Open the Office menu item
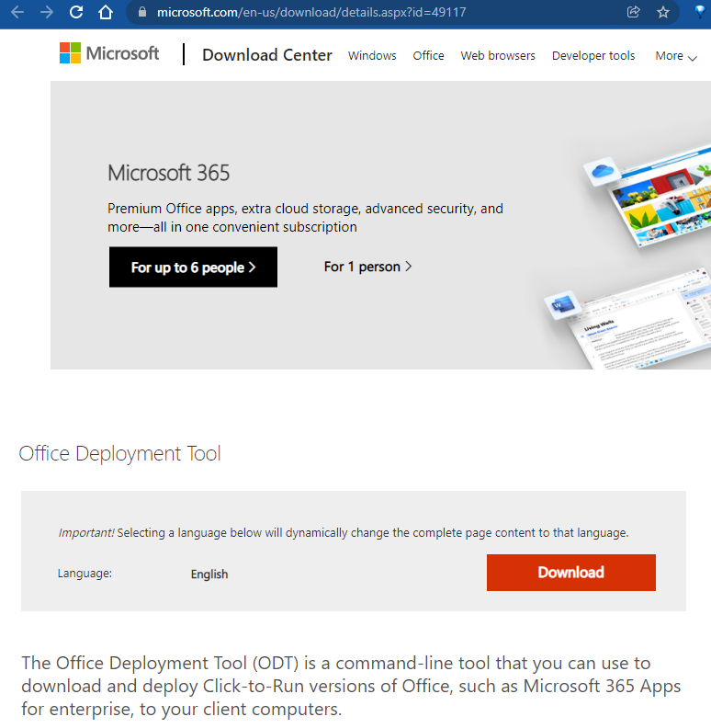Image resolution: width=711 pixels, height=728 pixels. point(428,56)
